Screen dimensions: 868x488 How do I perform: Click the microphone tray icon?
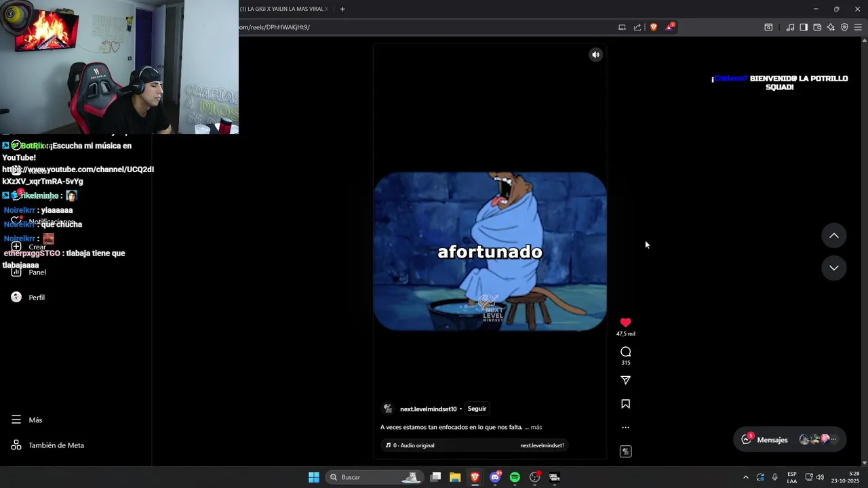[774, 477]
